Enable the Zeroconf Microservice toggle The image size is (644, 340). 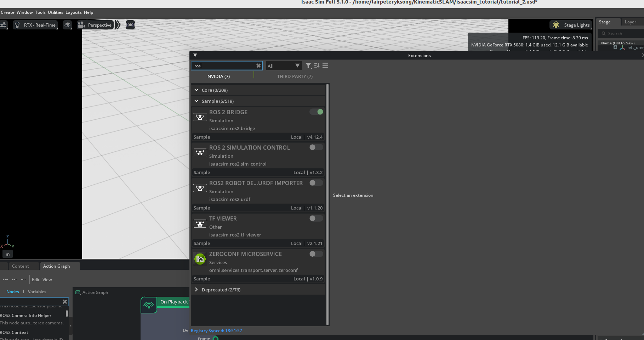pos(316,253)
